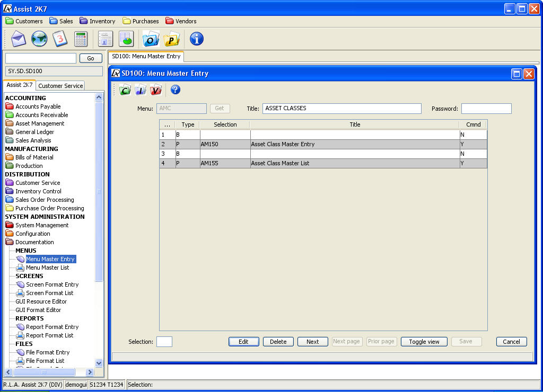Click tree horizontal scroll right arrow
The width and height of the screenshot is (543, 392).
[x=90, y=372]
